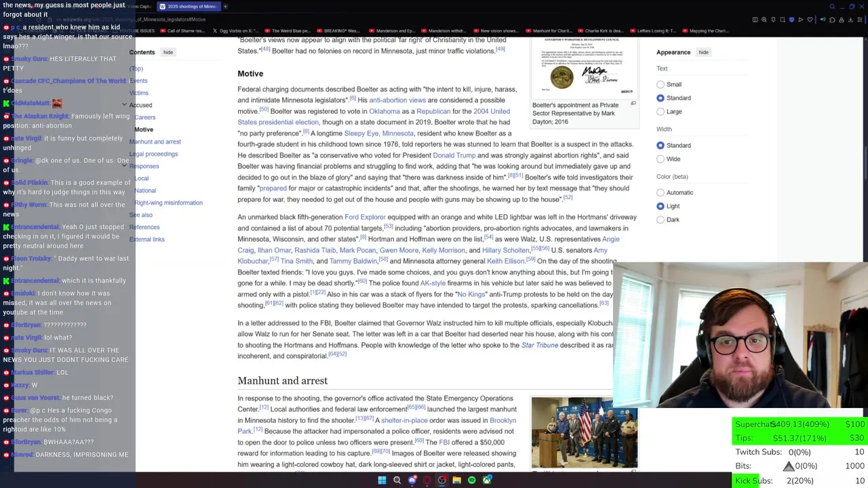The image size is (868, 488).
Task: Open the blue privacy shield icon
Action: 791,20
